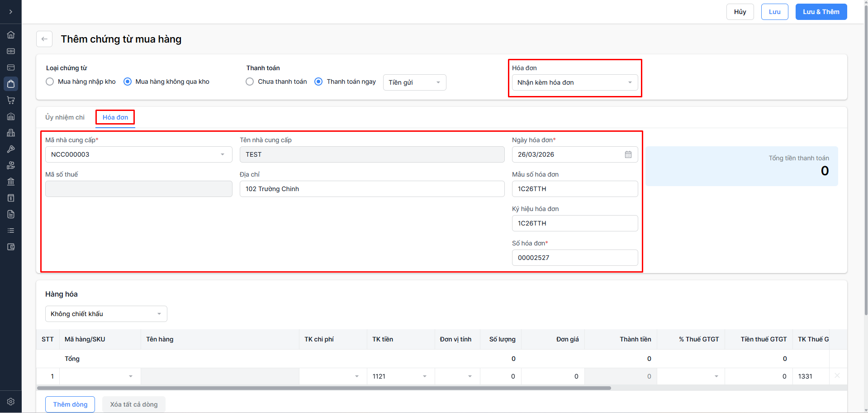The image size is (868, 413).
Task: Open the home icon in sidebar
Action: [x=11, y=35]
